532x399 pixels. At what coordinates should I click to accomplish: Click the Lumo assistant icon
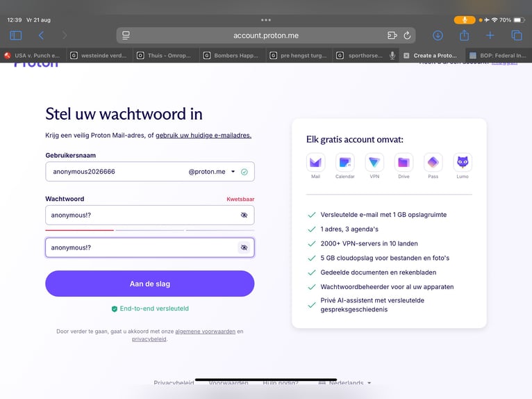(463, 163)
